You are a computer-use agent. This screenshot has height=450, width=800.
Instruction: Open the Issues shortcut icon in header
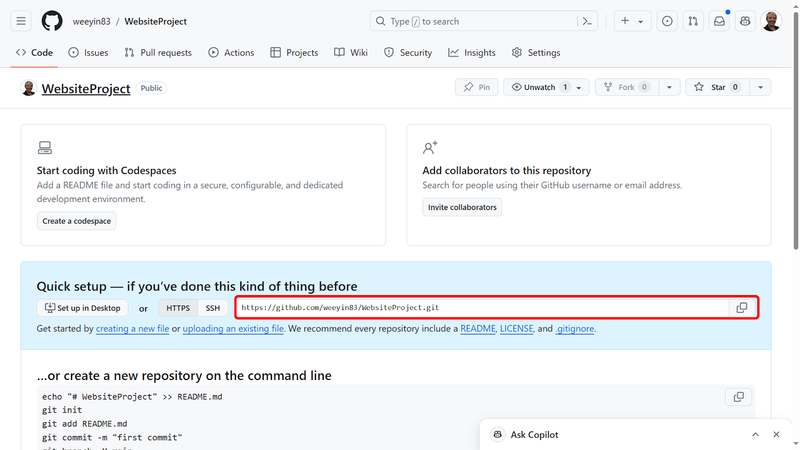click(667, 21)
